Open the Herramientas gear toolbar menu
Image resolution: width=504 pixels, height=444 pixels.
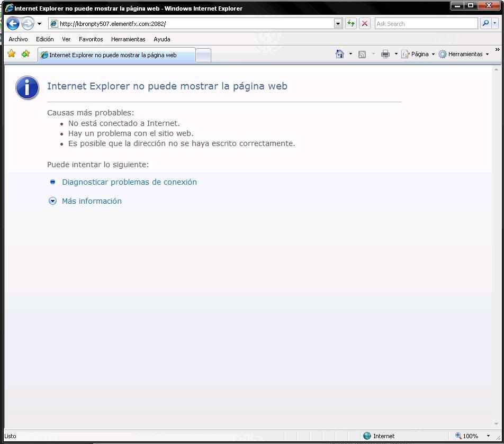point(464,54)
